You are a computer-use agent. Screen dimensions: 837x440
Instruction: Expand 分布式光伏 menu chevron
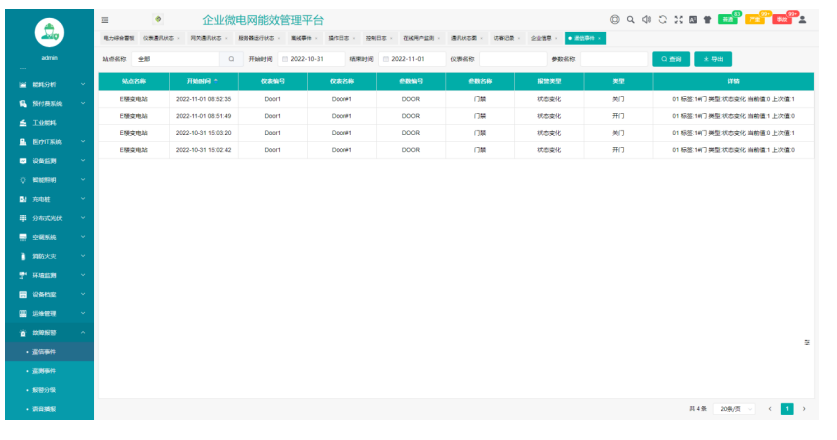[x=83, y=218]
